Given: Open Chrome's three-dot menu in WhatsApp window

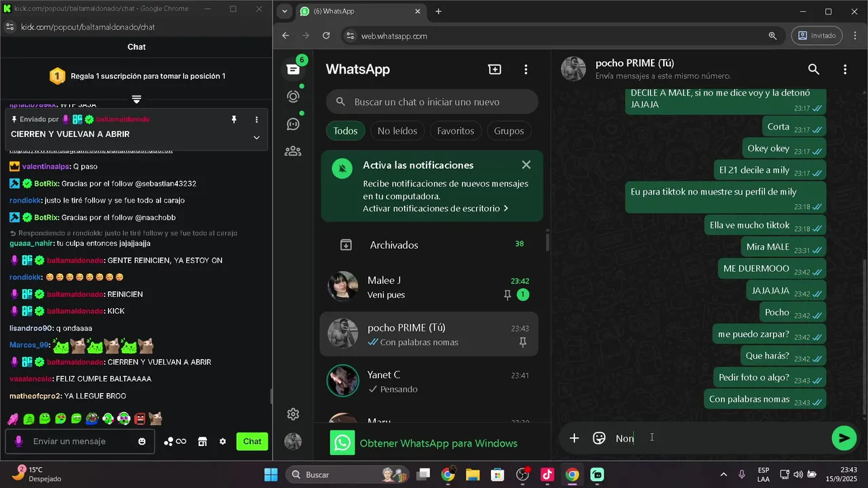Looking at the screenshot, I should pyautogui.click(x=854, y=36).
